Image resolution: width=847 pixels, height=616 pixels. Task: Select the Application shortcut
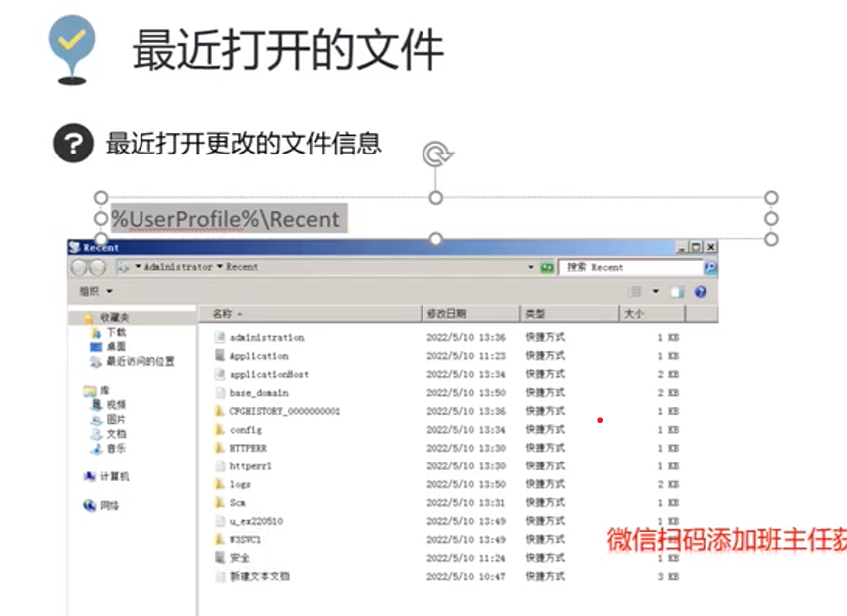click(259, 356)
